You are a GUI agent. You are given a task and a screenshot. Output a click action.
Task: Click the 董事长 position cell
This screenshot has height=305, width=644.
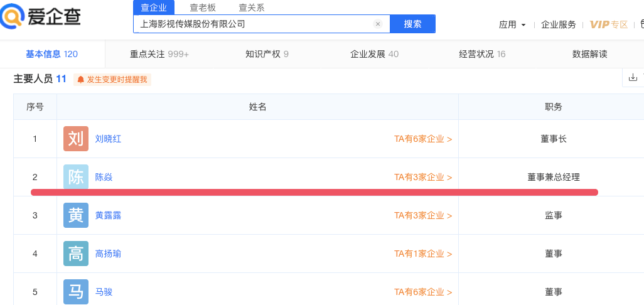pos(553,139)
